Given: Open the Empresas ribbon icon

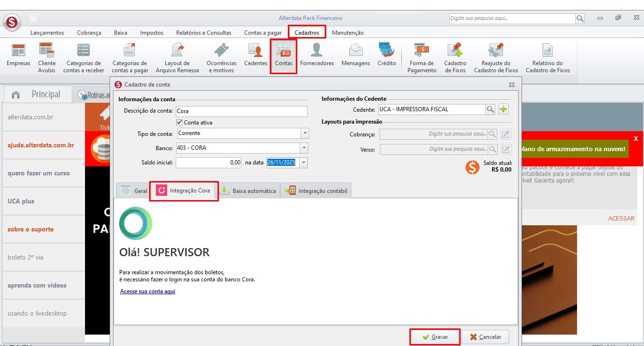Looking at the screenshot, I should tap(19, 56).
